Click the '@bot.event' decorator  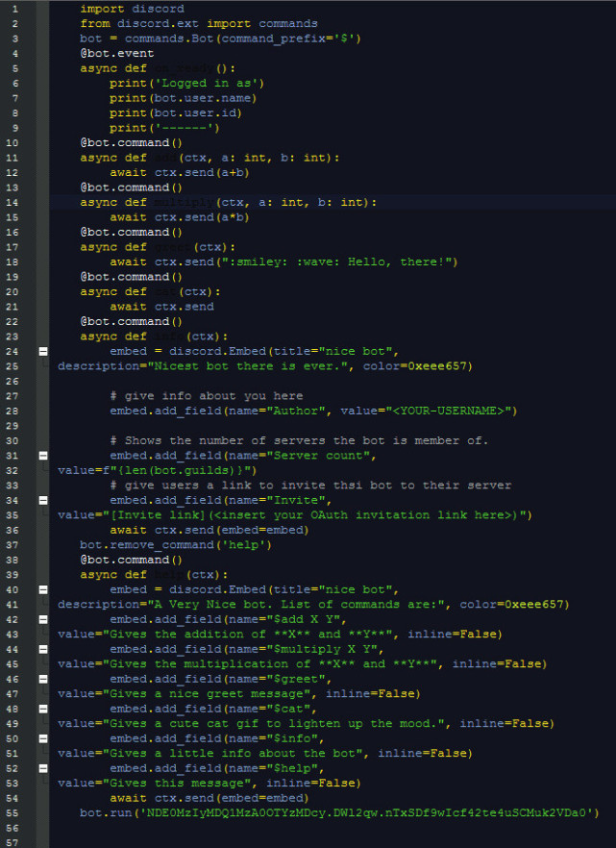point(117,54)
